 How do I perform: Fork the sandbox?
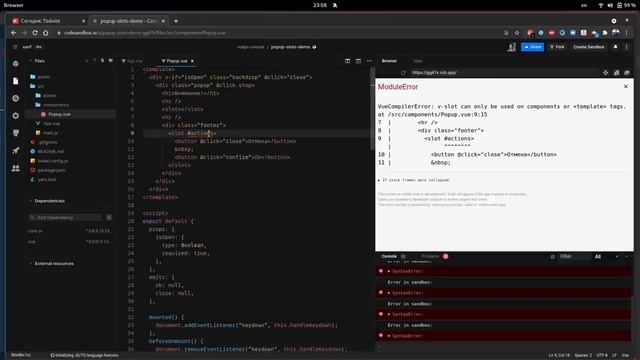[557, 47]
